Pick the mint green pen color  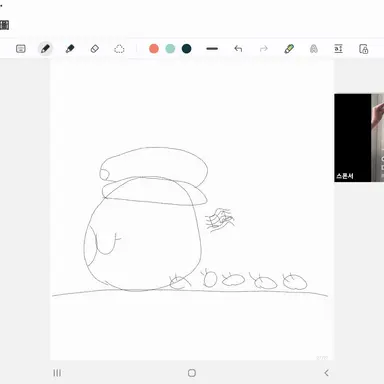(x=170, y=49)
